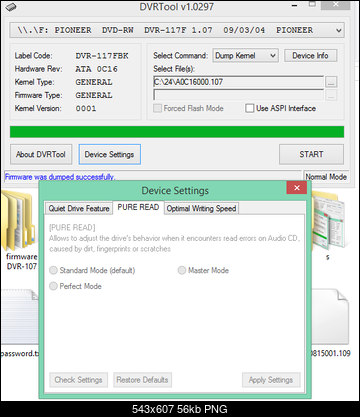Click the About DVRTool button
This screenshot has height=417, width=360.
(x=41, y=154)
